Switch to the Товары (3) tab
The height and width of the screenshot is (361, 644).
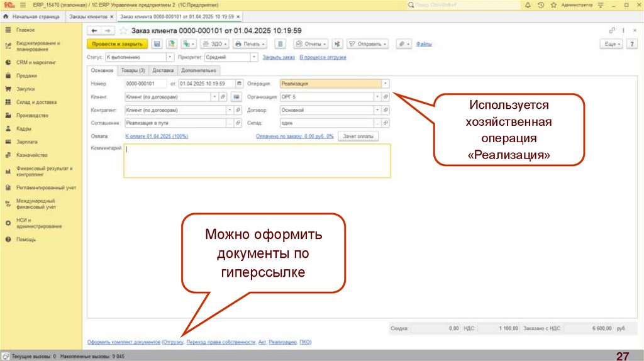coord(133,70)
